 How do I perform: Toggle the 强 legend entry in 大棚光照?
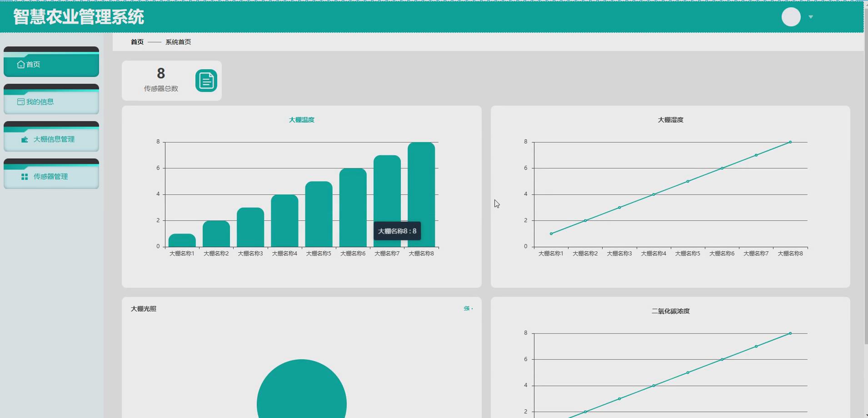pyautogui.click(x=468, y=309)
